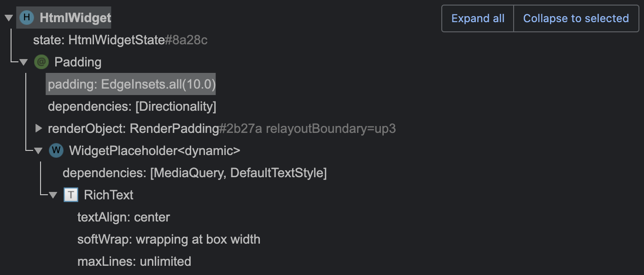Select the WidgetPlaceholder "W" circle icon
The width and height of the screenshot is (644, 275).
(56, 150)
